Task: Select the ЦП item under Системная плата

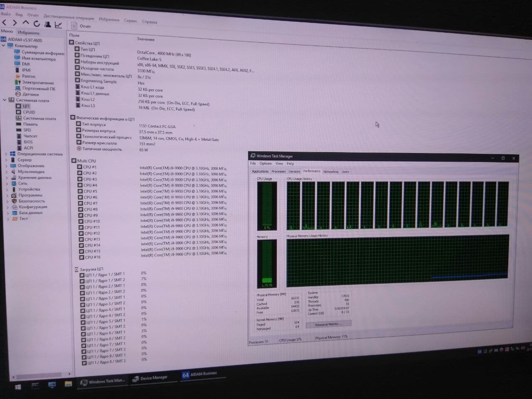Action: pyautogui.click(x=26, y=106)
